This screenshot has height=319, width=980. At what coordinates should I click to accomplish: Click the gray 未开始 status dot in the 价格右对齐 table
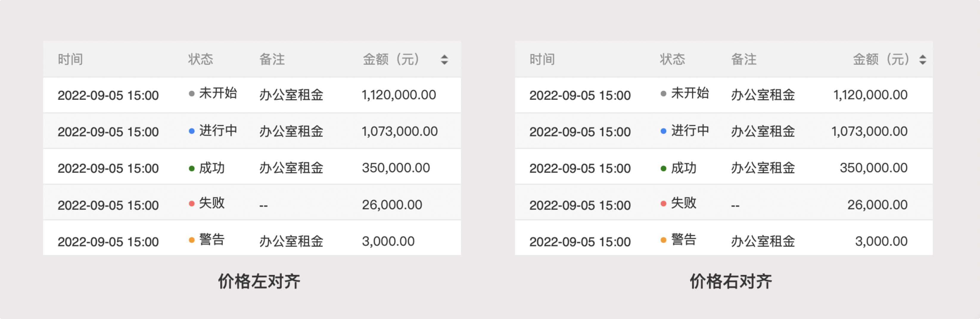pos(663,94)
